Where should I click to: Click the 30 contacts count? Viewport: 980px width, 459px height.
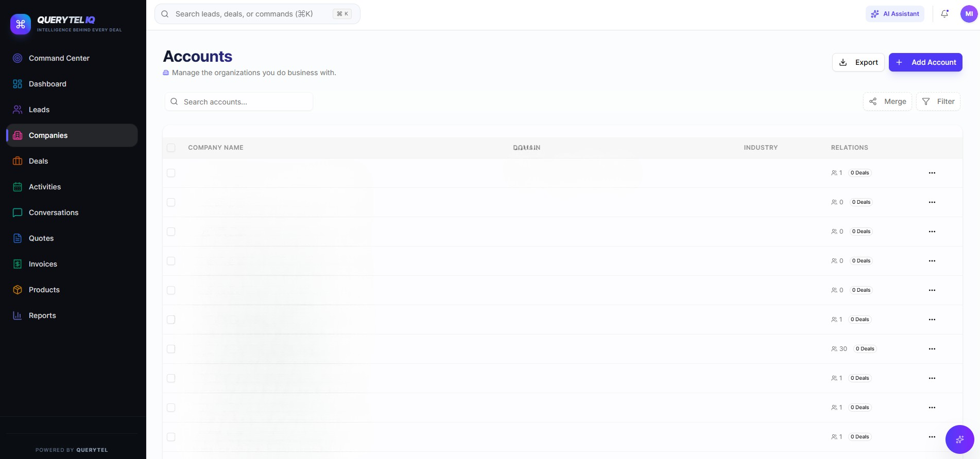coord(839,349)
